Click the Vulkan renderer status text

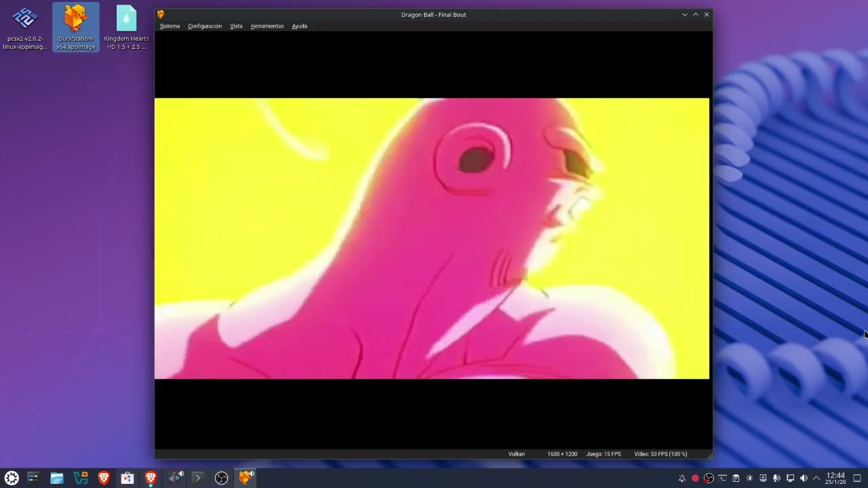tap(517, 454)
